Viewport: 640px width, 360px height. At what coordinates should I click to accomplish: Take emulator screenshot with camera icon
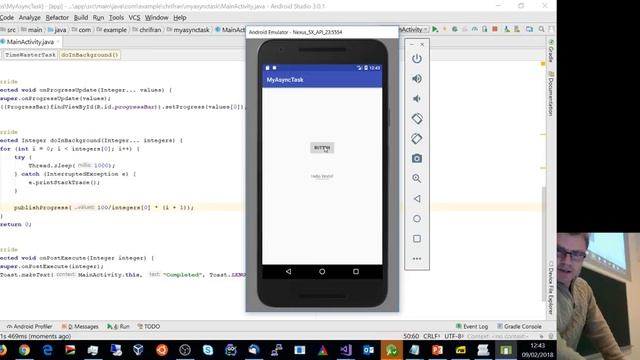pos(417,158)
